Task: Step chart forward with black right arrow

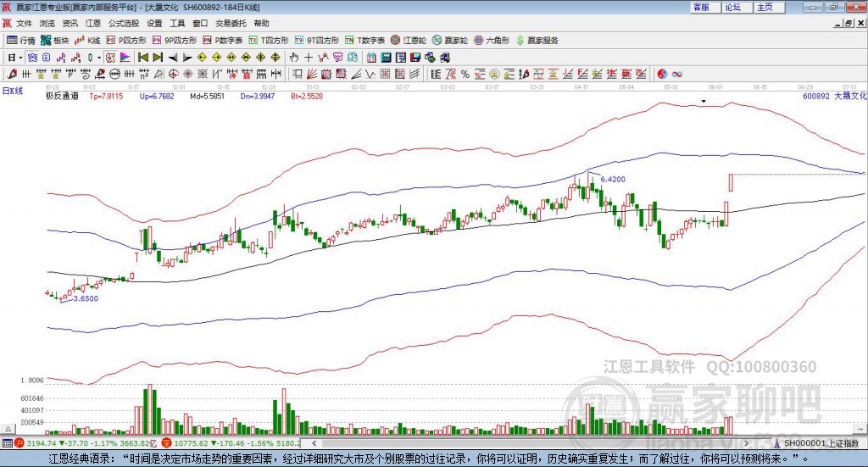Action: (187, 58)
